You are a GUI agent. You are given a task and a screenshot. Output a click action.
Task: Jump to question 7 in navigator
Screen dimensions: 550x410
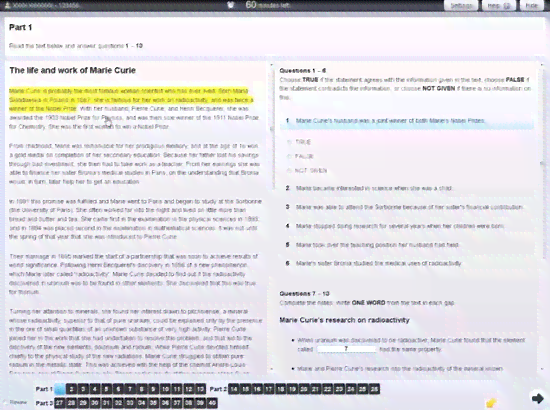130,389
